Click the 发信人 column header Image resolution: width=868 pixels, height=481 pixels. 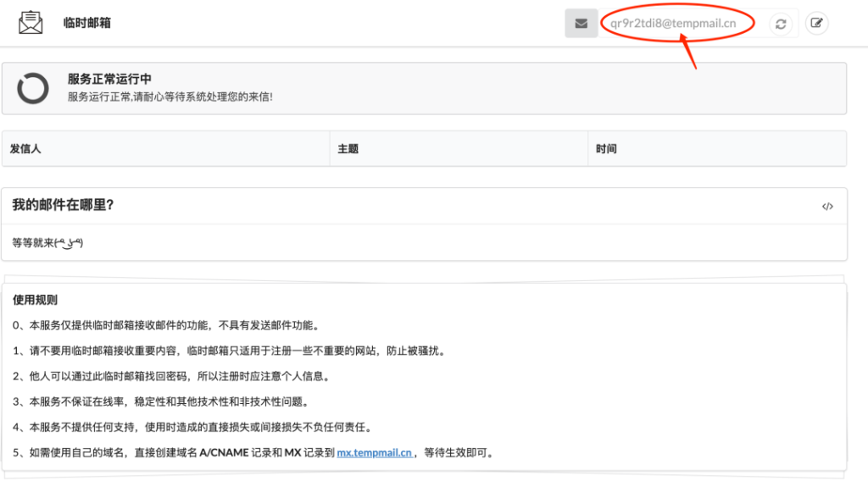point(25,149)
